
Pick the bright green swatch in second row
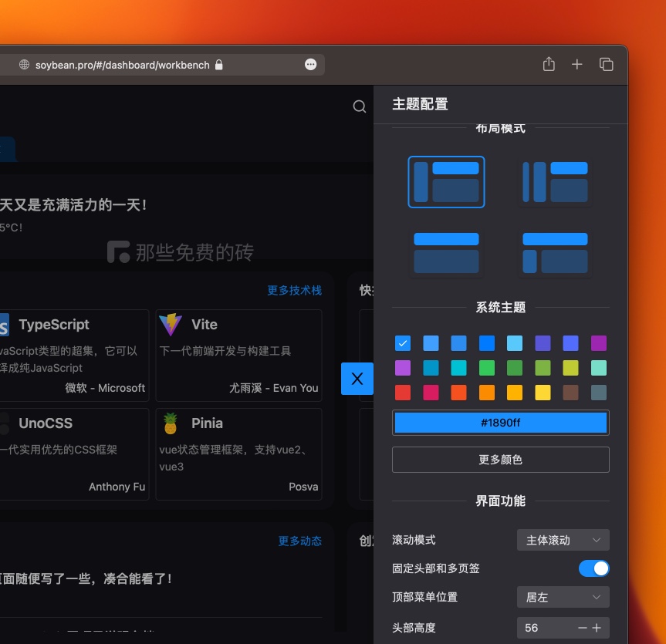487,368
